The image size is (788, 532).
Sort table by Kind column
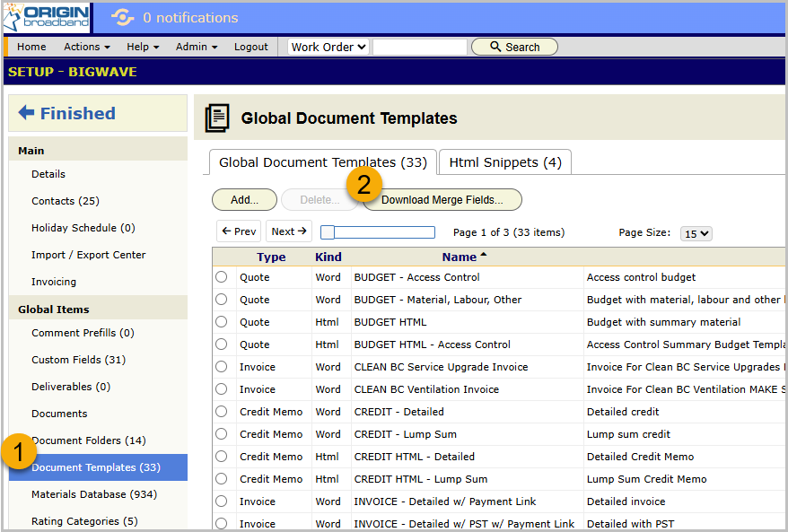pyautogui.click(x=328, y=257)
